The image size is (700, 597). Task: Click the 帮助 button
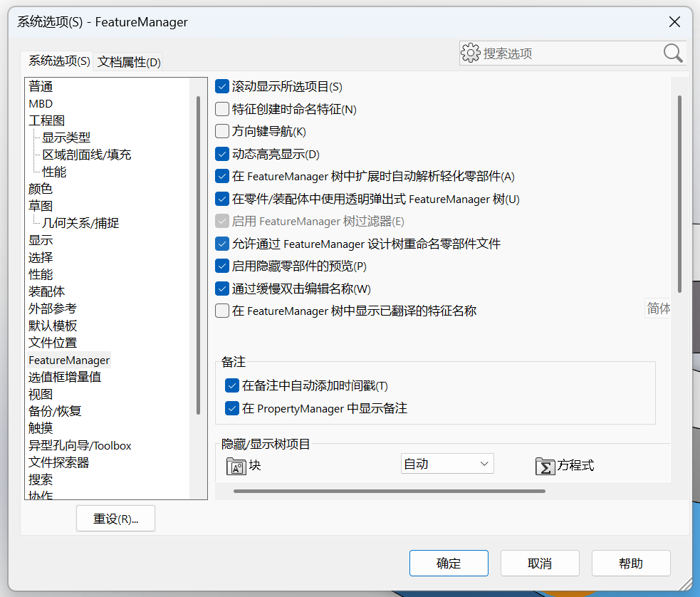(x=631, y=563)
